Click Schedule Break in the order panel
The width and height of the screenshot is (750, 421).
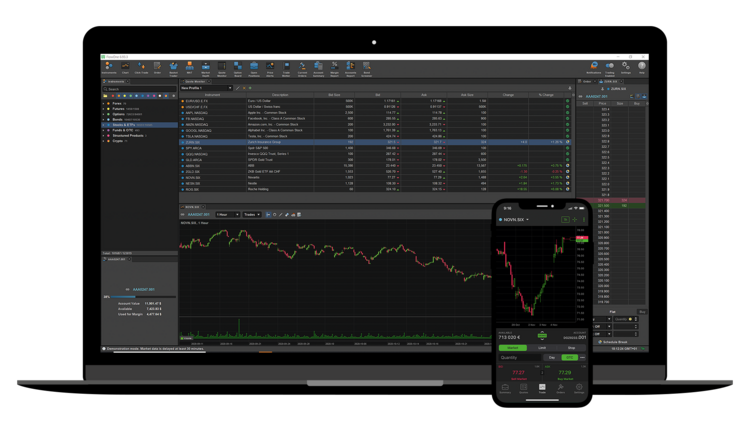pos(613,342)
